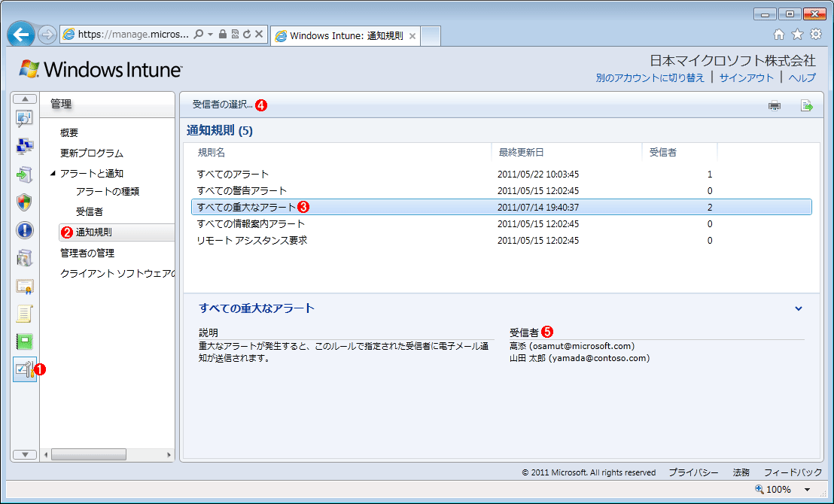Collapse the アラートと通知 tree node
The width and height of the screenshot is (834, 504).
(53, 173)
